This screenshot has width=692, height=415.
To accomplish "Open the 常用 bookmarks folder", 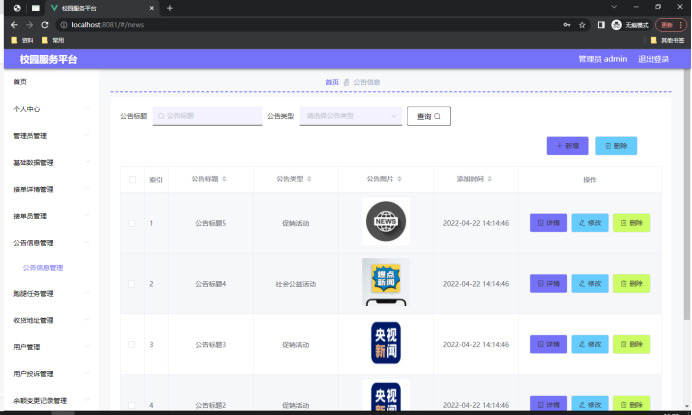I will click(53, 40).
